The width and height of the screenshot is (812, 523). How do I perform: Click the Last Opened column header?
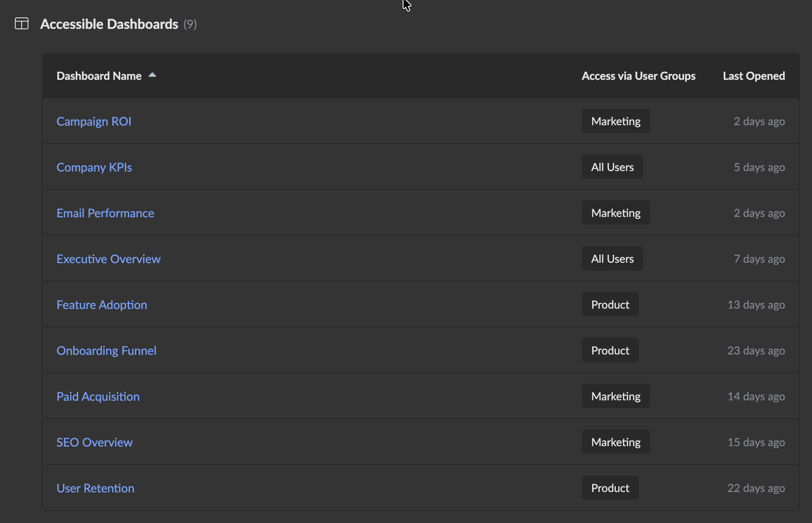click(753, 76)
